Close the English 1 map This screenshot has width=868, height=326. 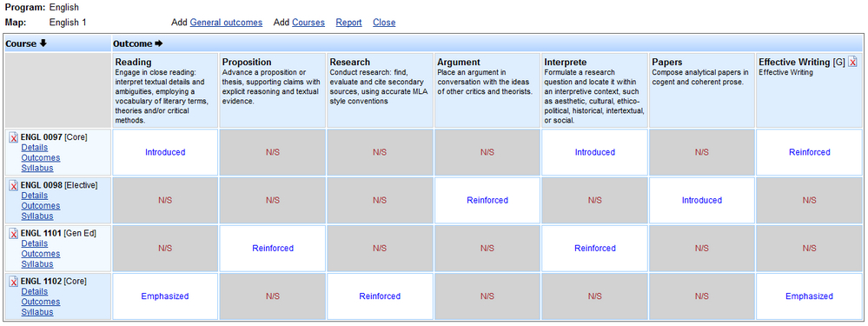tap(384, 23)
